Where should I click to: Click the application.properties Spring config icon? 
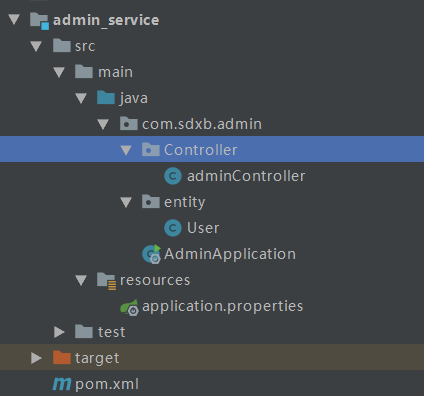pos(130,307)
